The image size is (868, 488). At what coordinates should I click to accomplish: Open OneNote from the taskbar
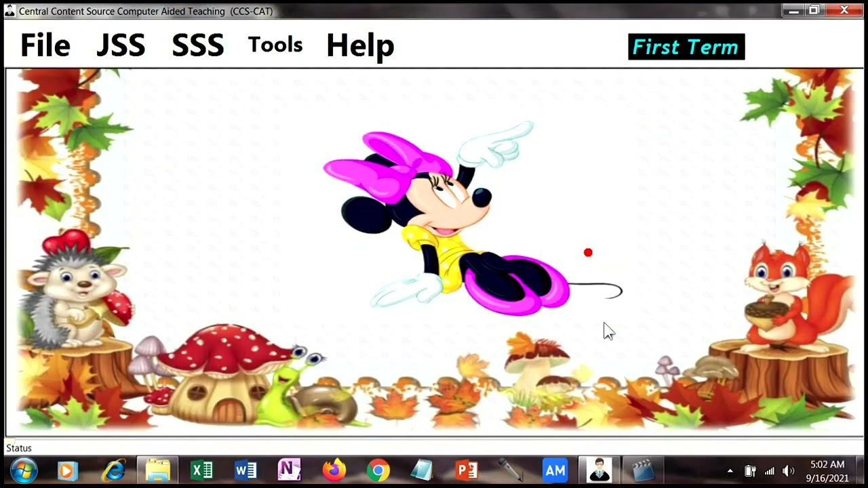290,470
